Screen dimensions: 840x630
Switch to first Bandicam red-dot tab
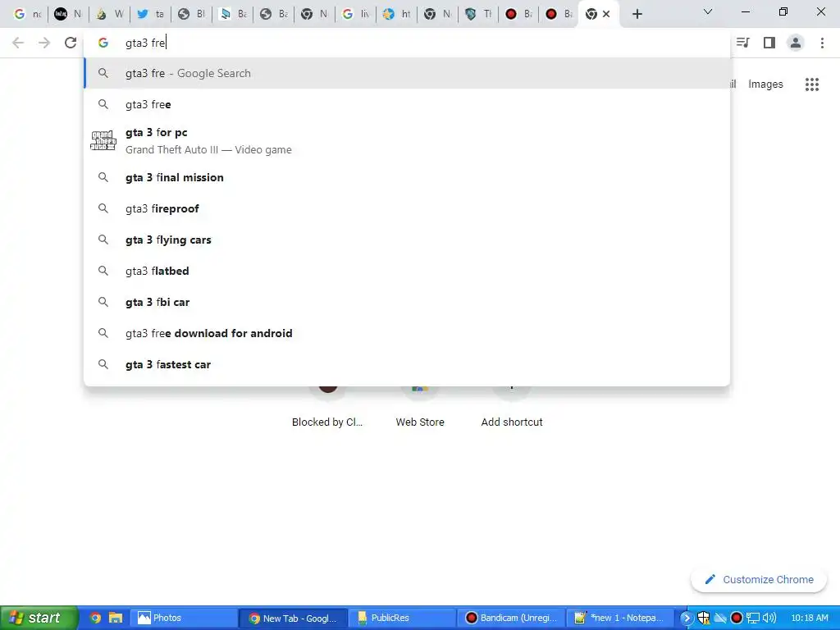pyautogui.click(x=518, y=14)
